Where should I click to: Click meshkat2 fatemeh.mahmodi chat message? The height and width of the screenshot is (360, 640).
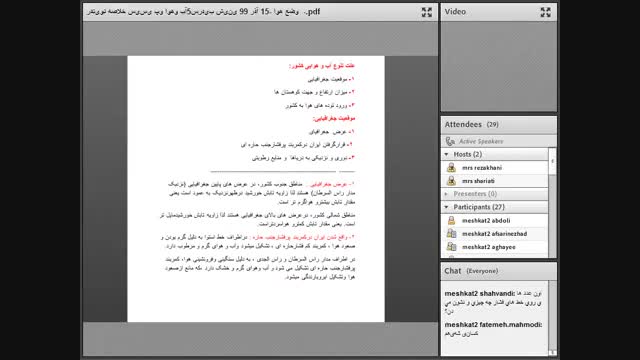[493, 329]
